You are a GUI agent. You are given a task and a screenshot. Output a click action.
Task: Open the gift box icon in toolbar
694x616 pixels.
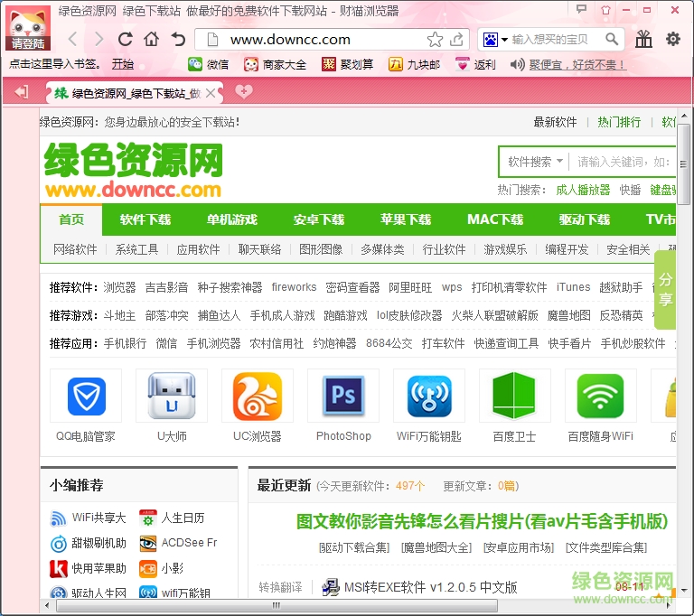coord(643,39)
